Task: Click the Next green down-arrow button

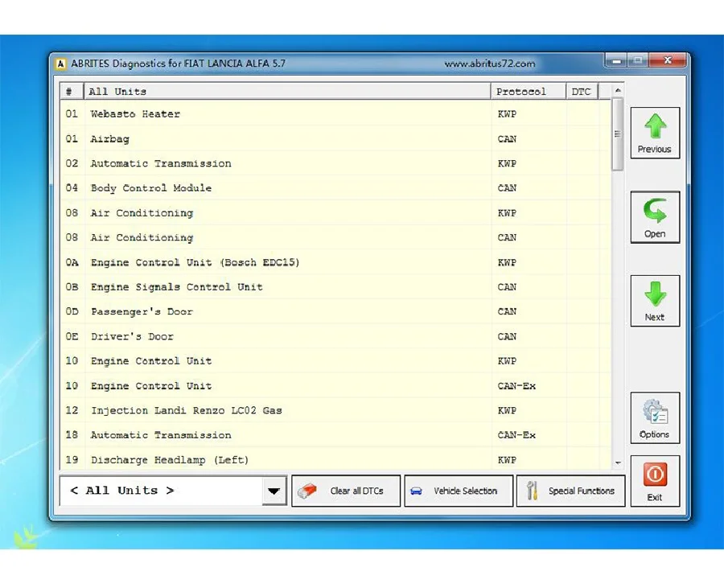Action: point(655,301)
